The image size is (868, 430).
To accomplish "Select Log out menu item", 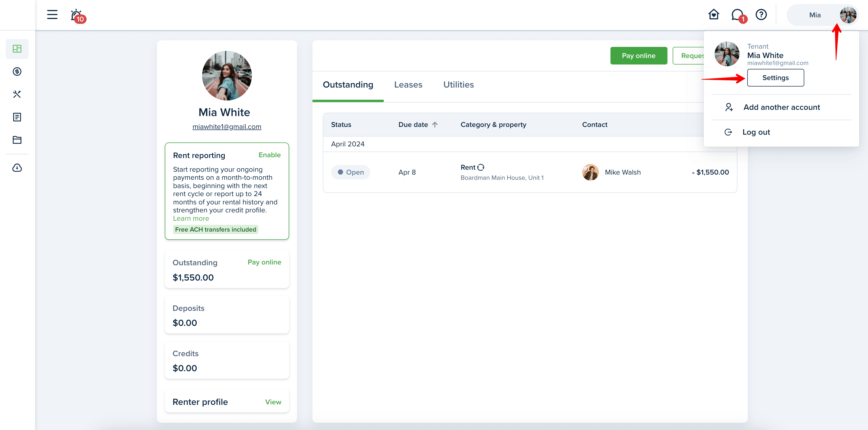I will coord(781,132).
